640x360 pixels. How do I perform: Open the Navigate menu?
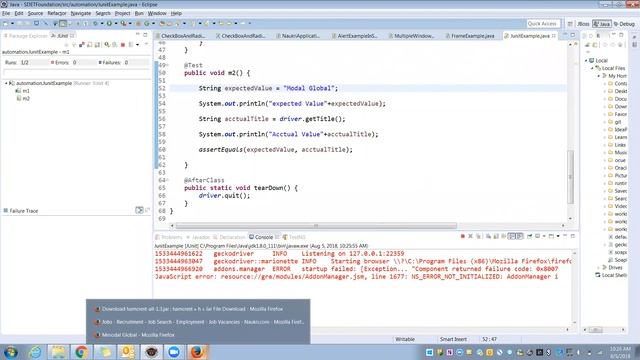tap(81, 13)
